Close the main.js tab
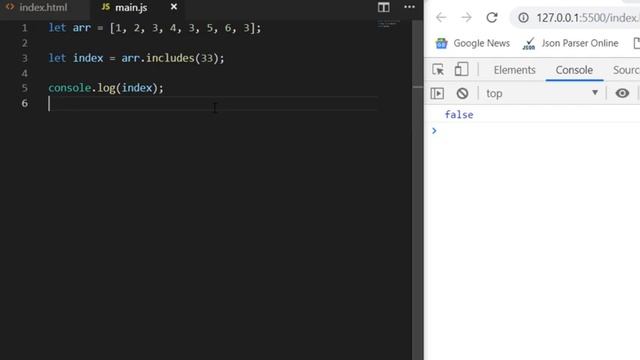 [x=174, y=7]
